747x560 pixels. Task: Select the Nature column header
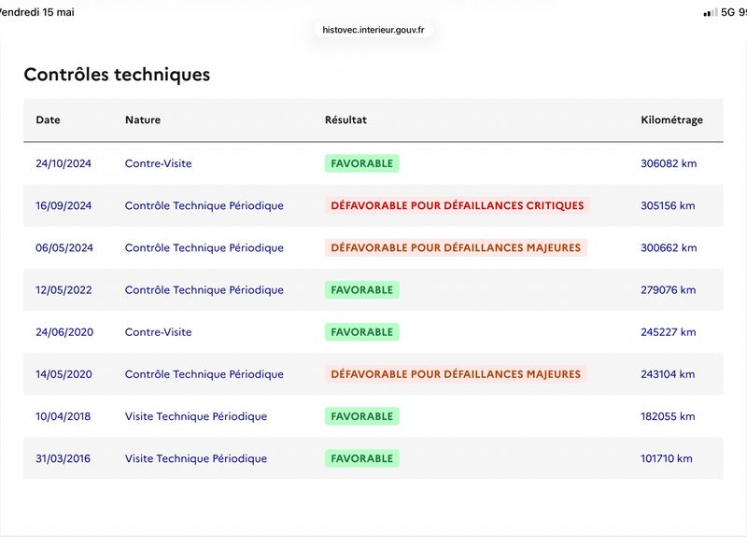(x=143, y=120)
